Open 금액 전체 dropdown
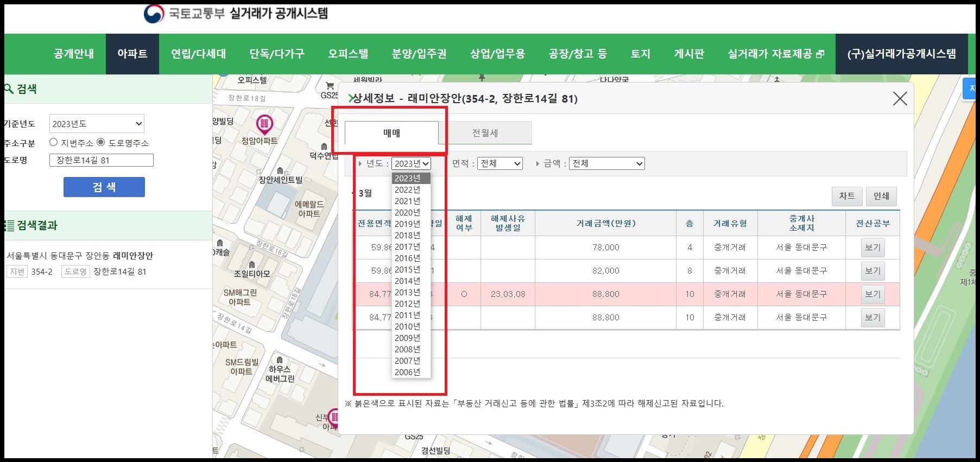The width and height of the screenshot is (980, 462). (x=607, y=163)
